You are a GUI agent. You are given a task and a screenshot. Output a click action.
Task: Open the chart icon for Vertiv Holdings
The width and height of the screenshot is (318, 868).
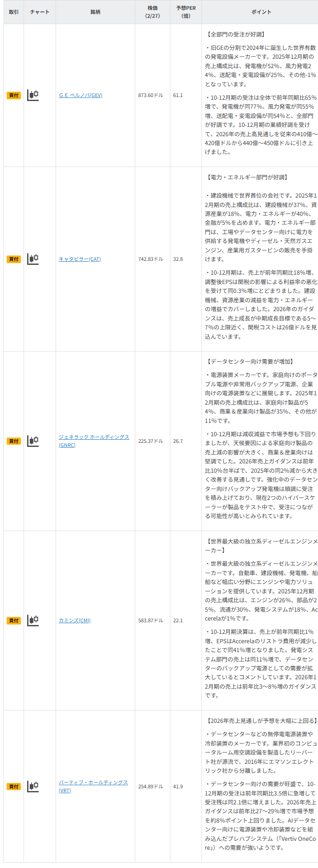33,787
